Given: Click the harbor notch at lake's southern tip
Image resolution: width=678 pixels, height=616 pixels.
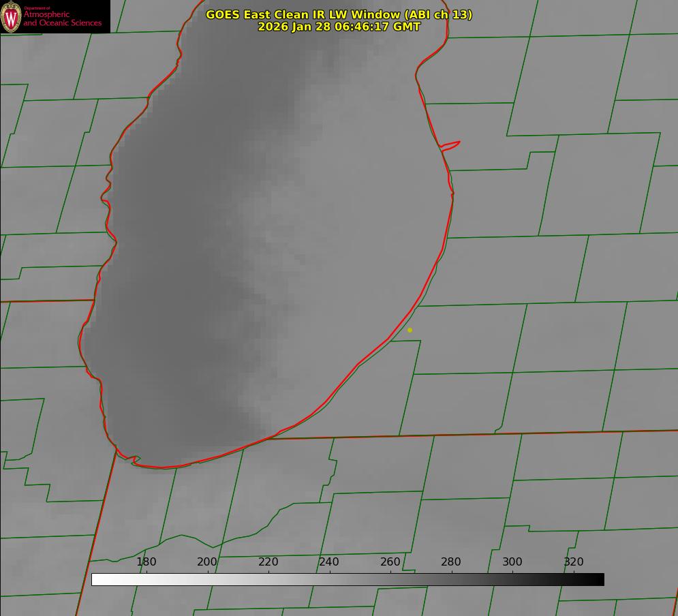Looking at the screenshot, I should (136, 461).
